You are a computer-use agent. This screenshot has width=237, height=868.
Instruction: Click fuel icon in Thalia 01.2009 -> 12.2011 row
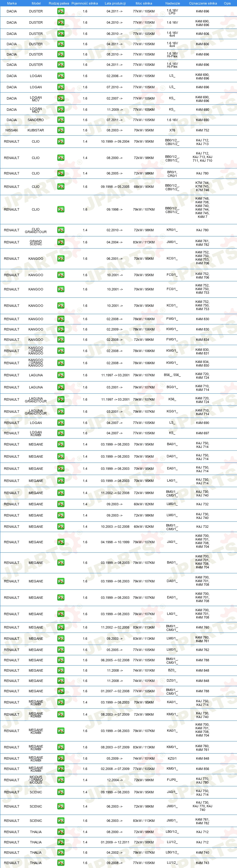[x=61, y=842]
